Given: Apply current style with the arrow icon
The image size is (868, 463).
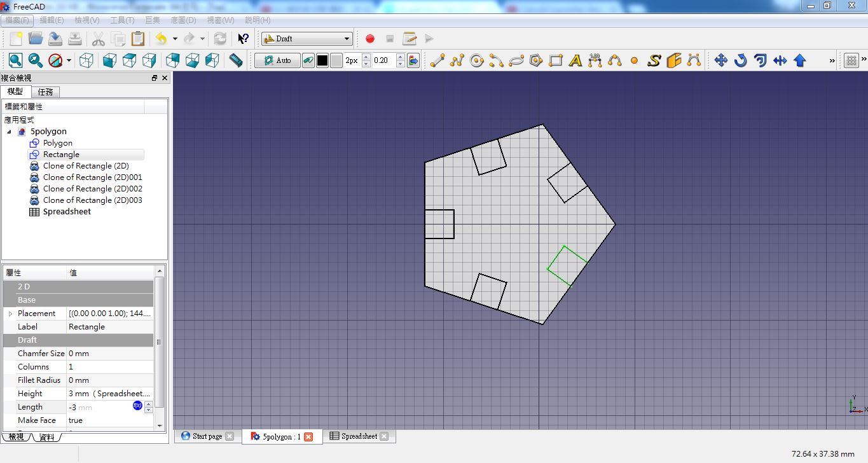Looking at the screenshot, I should click(413, 60).
